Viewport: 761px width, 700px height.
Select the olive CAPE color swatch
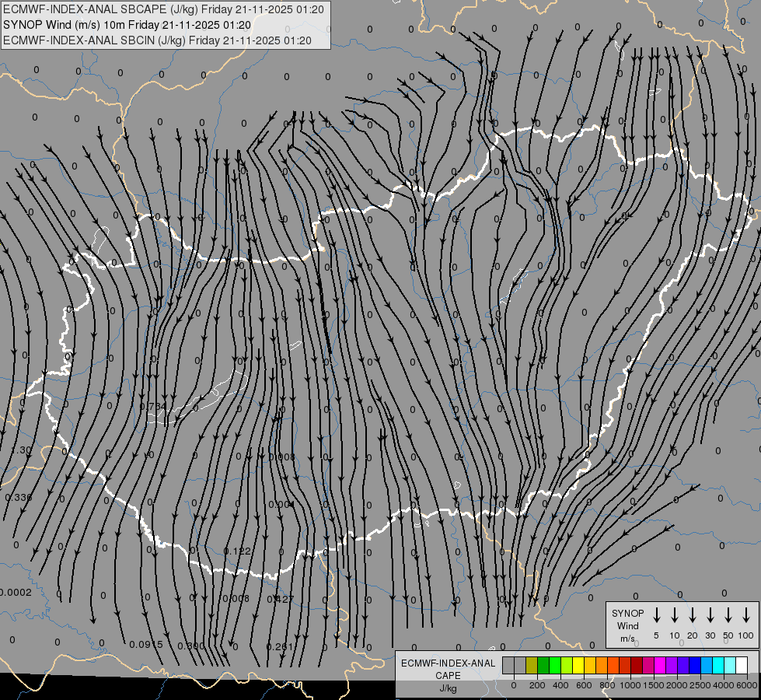[x=532, y=665]
